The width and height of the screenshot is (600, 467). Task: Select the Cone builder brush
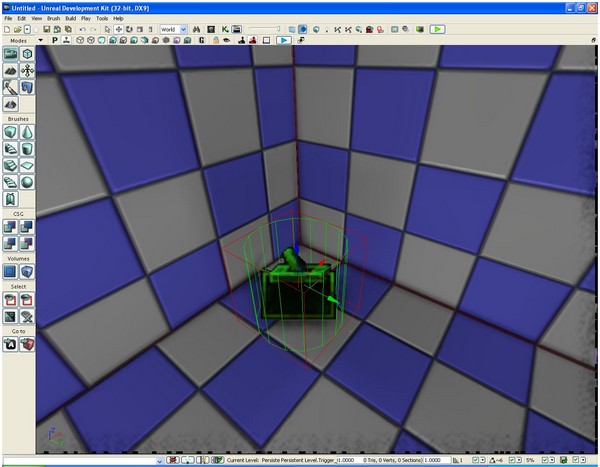(x=27, y=132)
